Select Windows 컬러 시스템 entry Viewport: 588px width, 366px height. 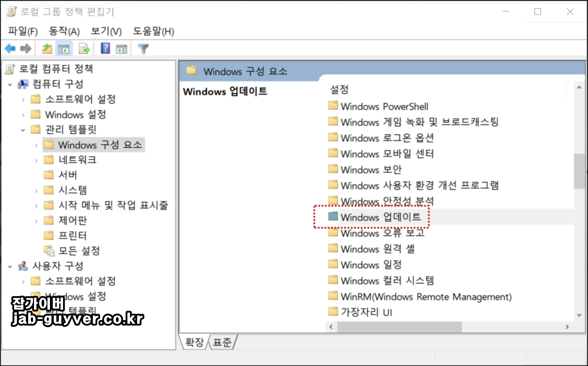coord(387,280)
